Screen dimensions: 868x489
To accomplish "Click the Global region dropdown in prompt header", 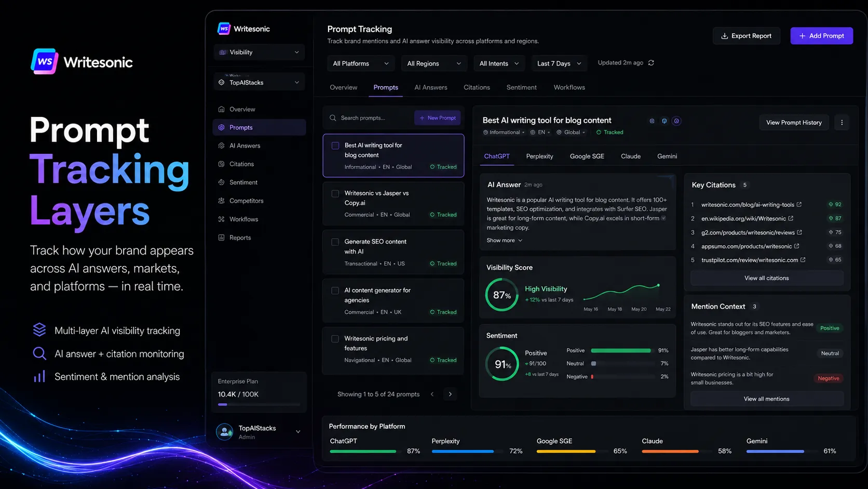I will click(571, 132).
